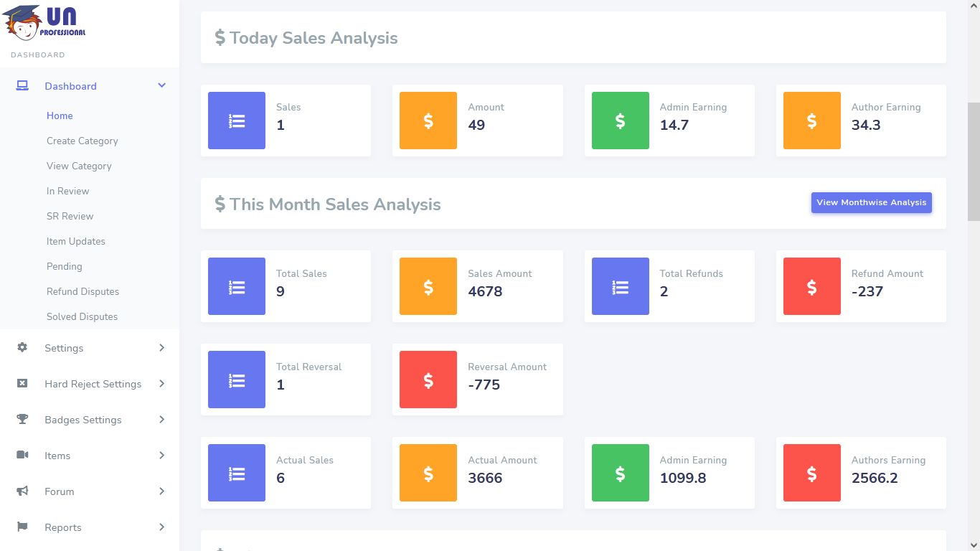980x551 pixels.
Task: Click the page vertical scrollbar
Action: pos(974,161)
